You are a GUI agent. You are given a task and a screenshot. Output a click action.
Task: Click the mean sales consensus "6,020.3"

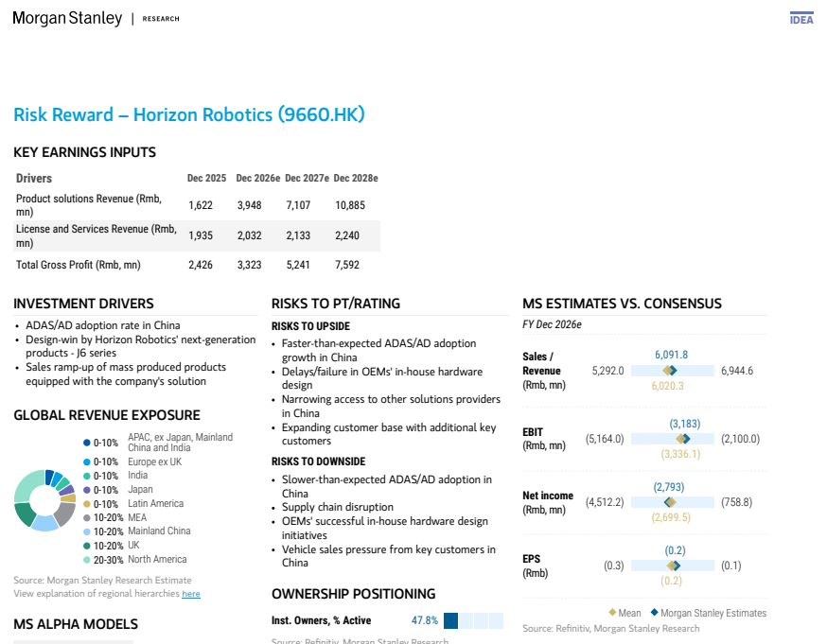668,386
